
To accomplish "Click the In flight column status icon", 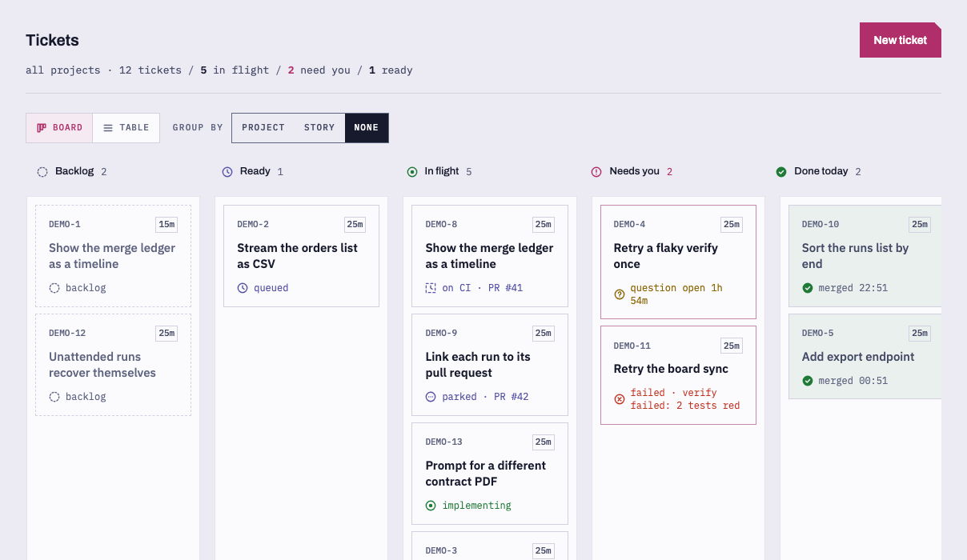I will tap(412, 171).
